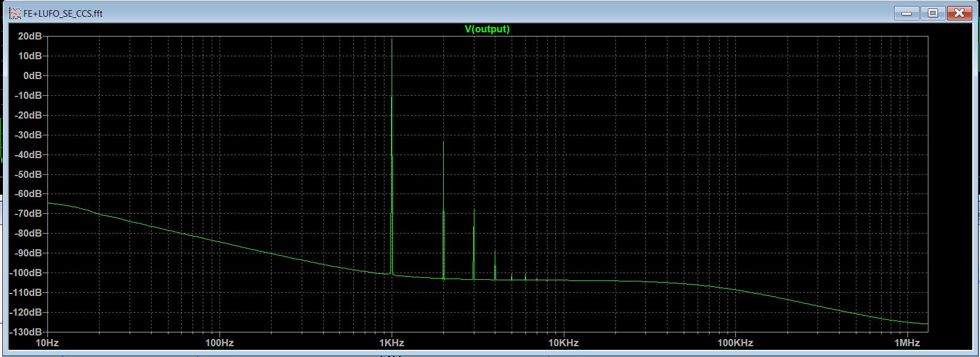Click the 1KHz frequency axis label

[x=392, y=343]
